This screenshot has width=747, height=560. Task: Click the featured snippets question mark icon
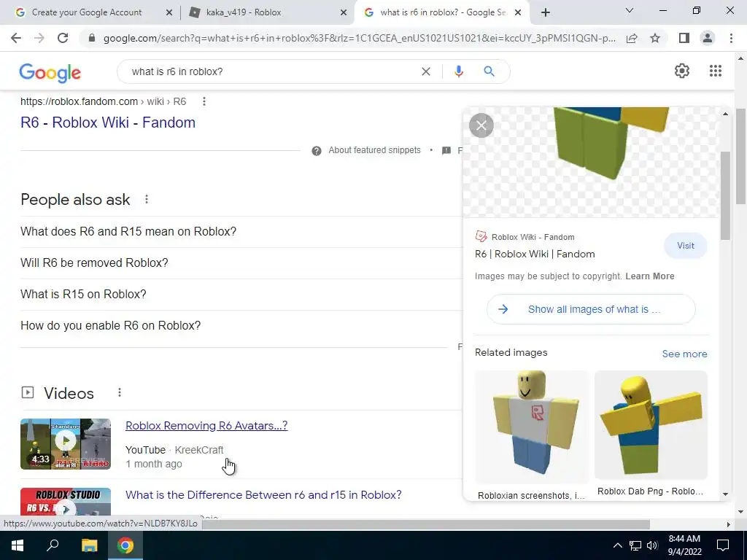[317, 151]
